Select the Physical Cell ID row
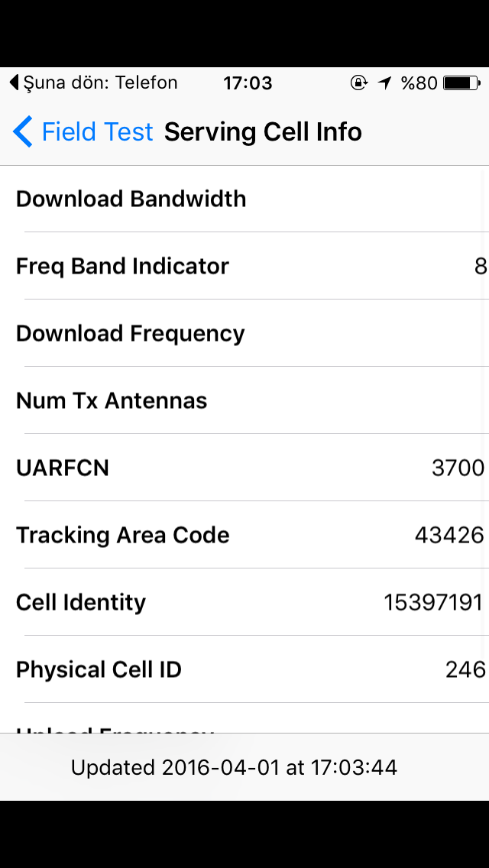The image size is (489, 868). point(244,669)
